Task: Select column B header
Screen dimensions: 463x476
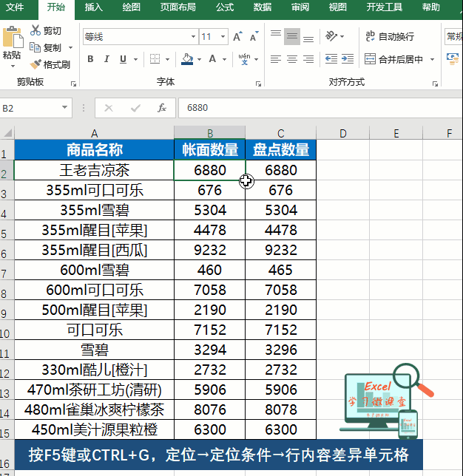Action: tap(209, 133)
